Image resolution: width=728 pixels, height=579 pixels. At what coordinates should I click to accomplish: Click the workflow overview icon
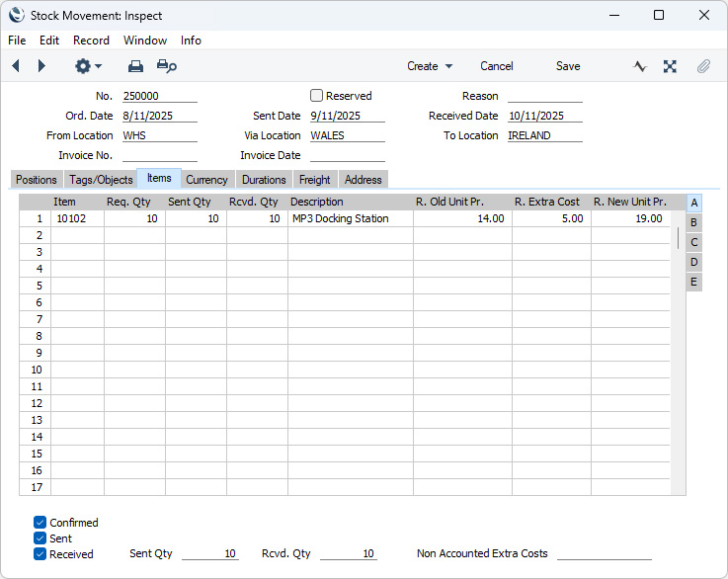(670, 66)
